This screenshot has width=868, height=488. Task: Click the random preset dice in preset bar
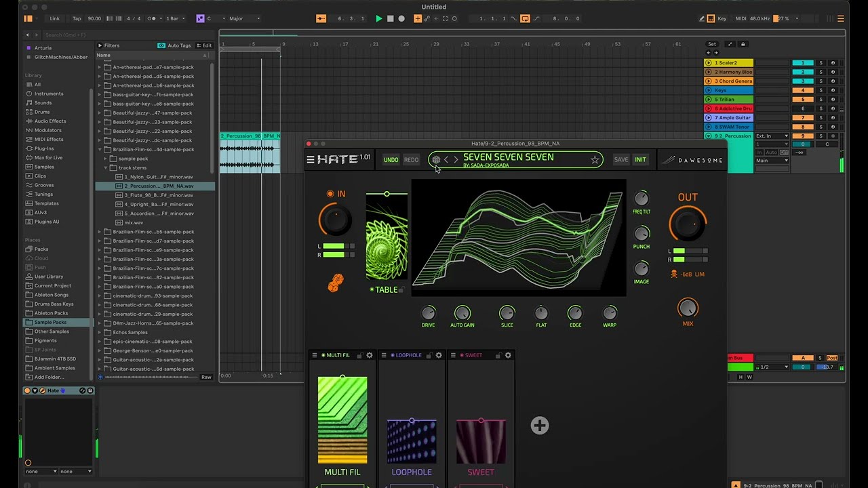point(436,160)
